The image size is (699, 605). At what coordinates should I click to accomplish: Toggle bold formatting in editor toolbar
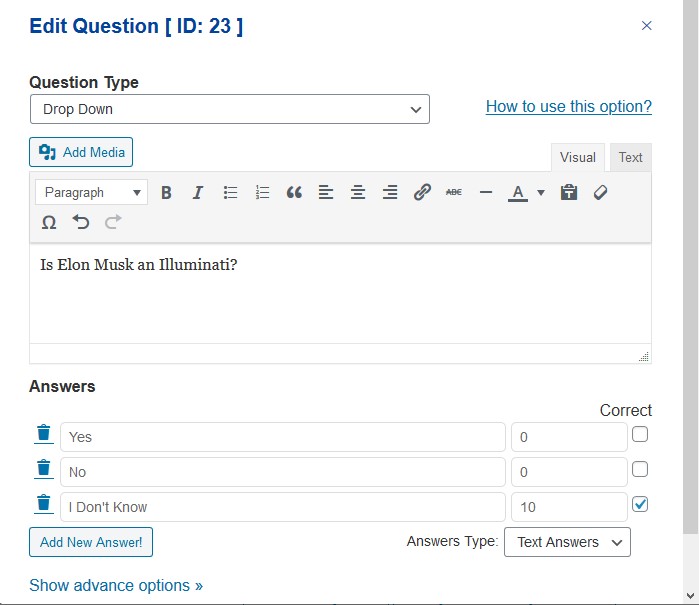(166, 193)
